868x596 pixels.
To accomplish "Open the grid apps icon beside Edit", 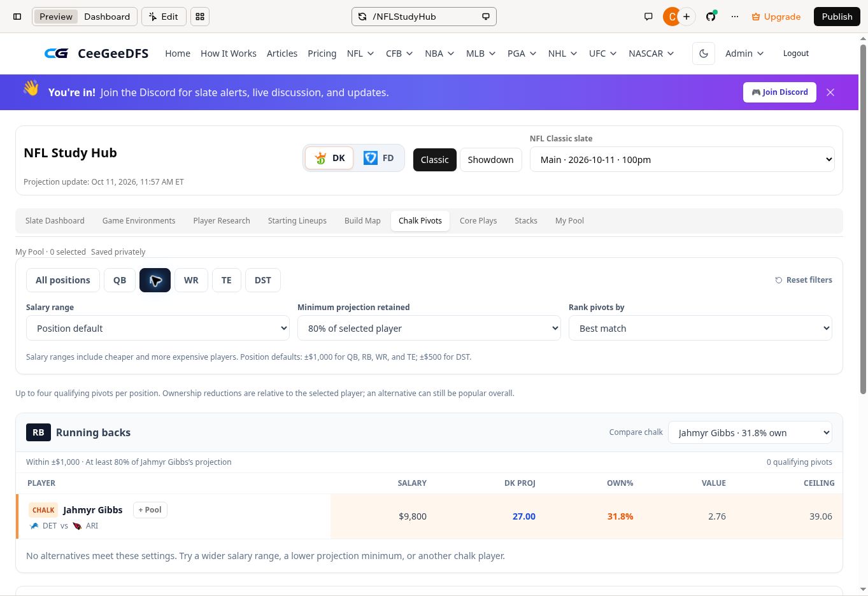I will [200, 17].
